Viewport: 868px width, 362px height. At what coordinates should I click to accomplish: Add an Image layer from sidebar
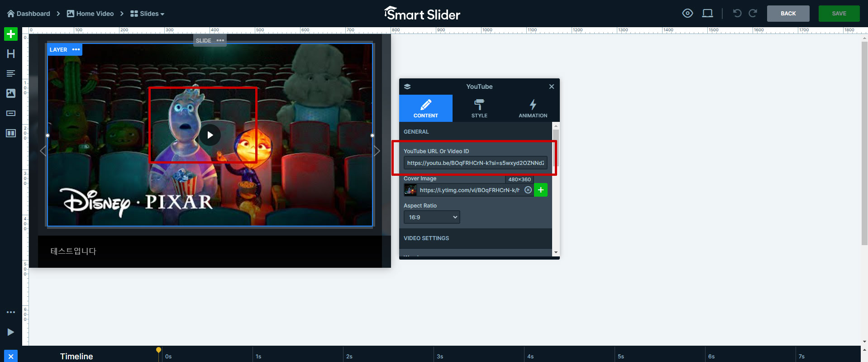click(x=11, y=93)
